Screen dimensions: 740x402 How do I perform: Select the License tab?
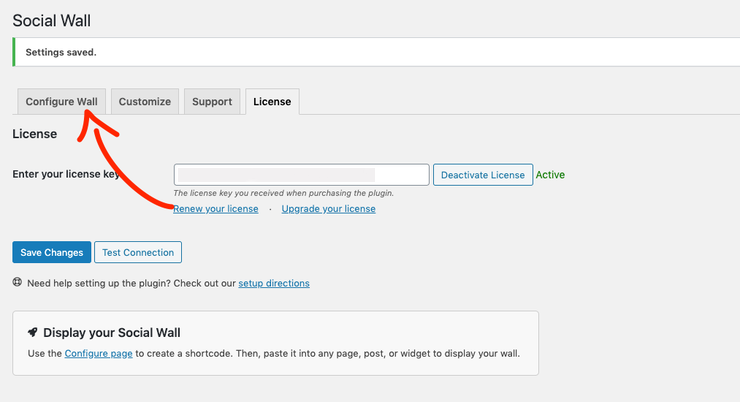tap(272, 101)
